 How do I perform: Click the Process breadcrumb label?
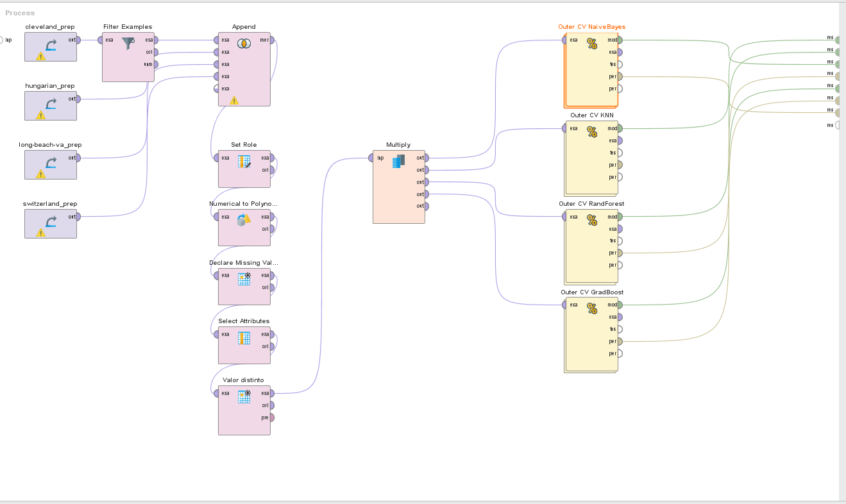20,13
